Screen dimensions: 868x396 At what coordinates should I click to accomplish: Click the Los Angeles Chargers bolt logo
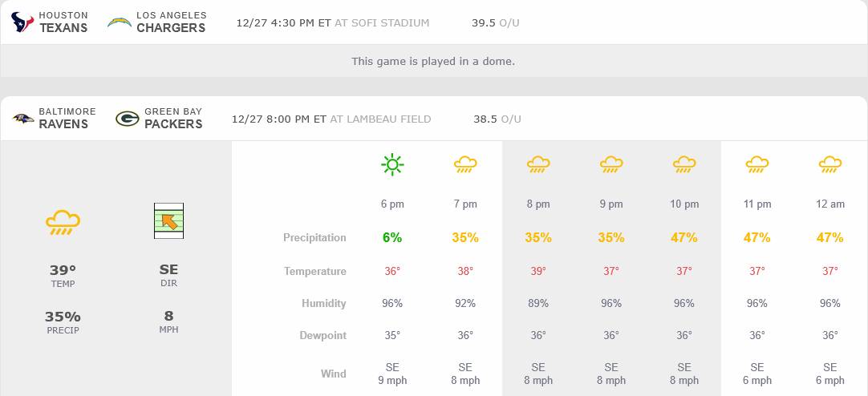point(119,22)
